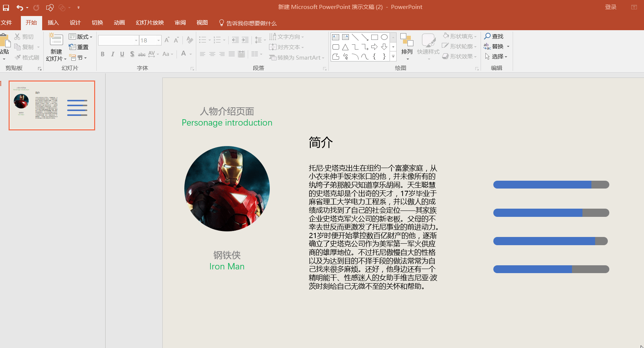Switch to the Transitions (切换) tab
Viewport: 644px width, 348px height.
click(97, 23)
